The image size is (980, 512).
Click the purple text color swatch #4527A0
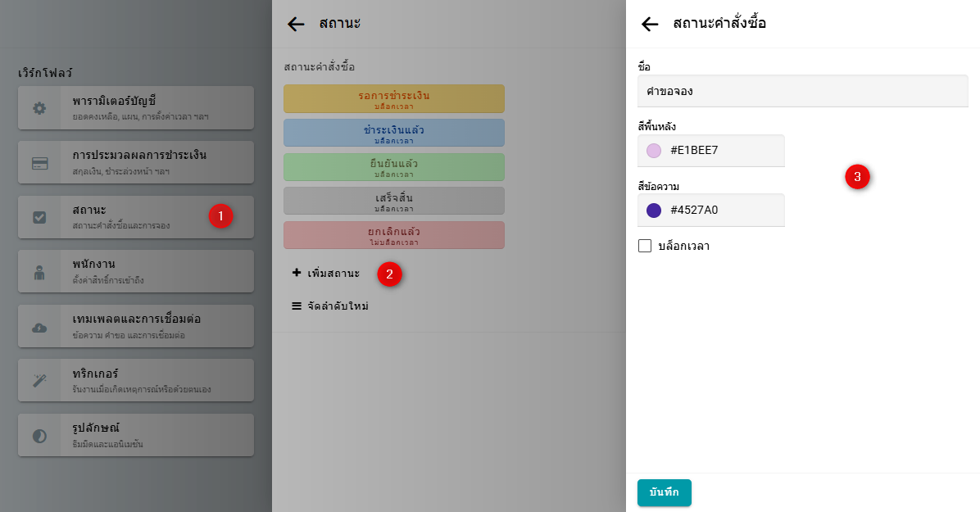pyautogui.click(x=653, y=210)
